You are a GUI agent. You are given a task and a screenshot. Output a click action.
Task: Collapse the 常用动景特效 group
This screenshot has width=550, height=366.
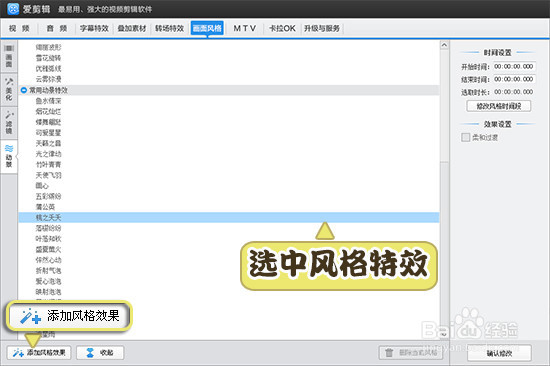(x=24, y=90)
